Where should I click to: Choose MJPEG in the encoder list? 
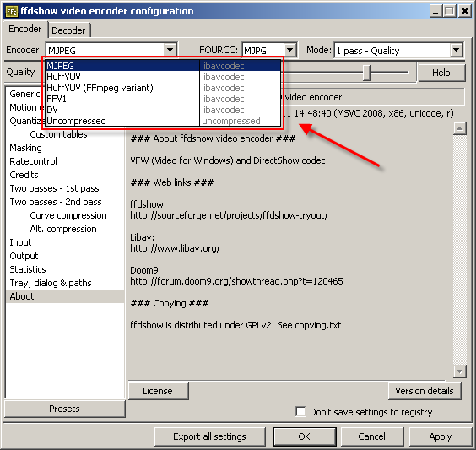163,66
